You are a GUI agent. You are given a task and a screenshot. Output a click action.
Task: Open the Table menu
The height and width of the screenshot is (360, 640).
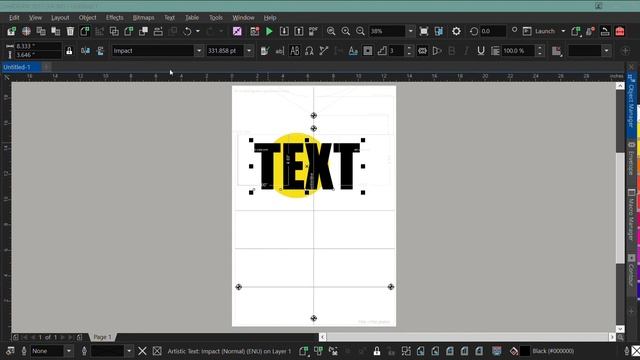pyautogui.click(x=192, y=18)
